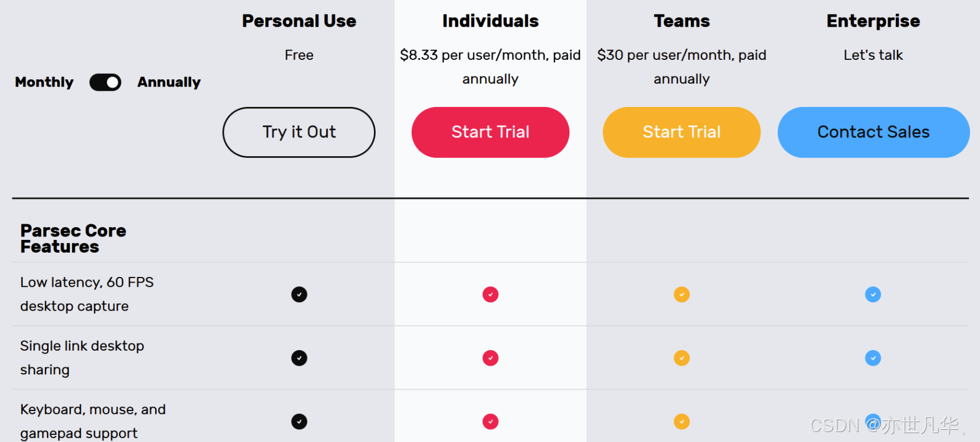Click yellow checkmark for Single link desktop sharing
Viewport: 980px width, 442px height.
[x=682, y=358]
